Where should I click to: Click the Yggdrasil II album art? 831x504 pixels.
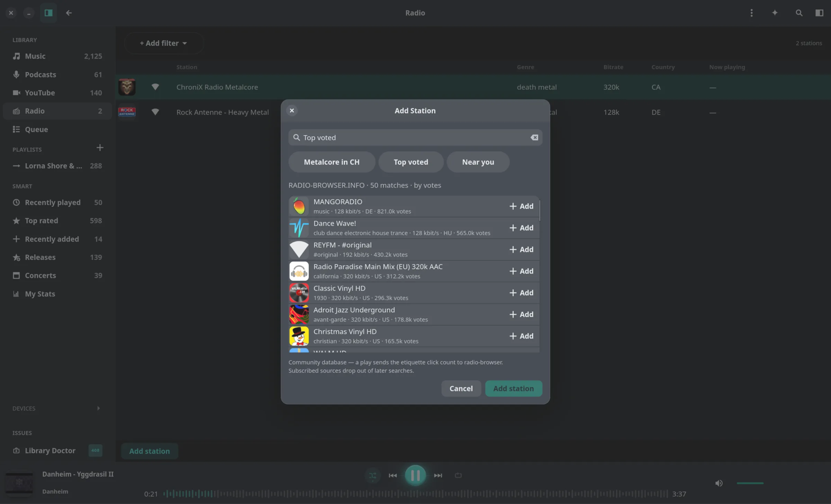19,483
